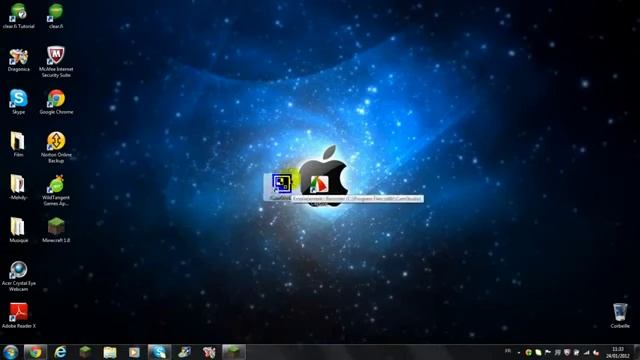
Task: Open the taskbar clock and date
Action: [618, 352]
